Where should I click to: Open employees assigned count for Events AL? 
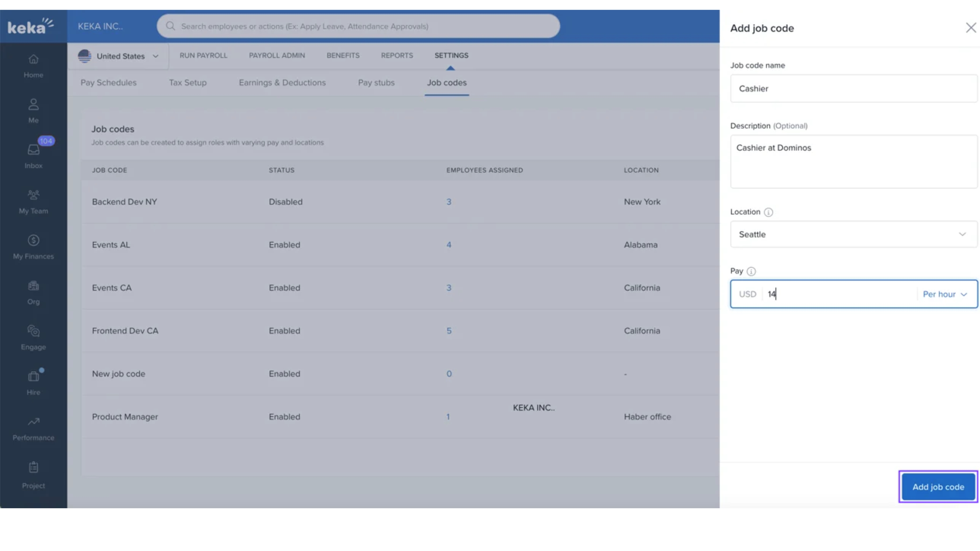point(449,245)
